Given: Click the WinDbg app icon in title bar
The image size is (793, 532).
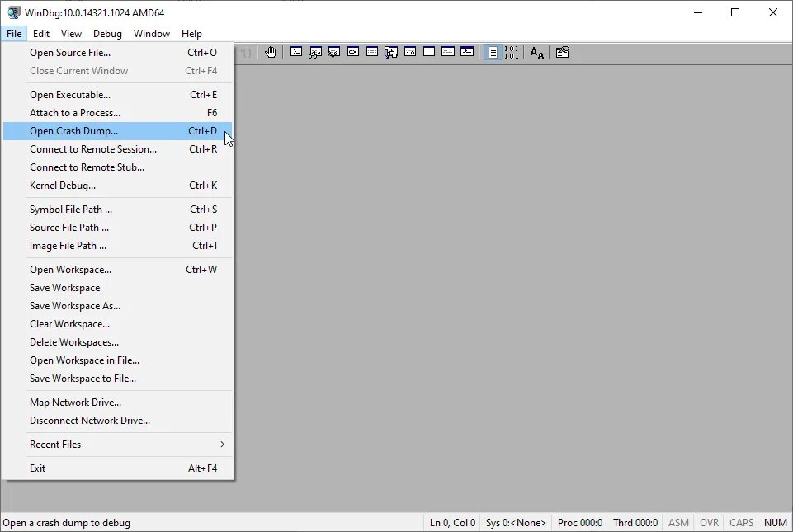Looking at the screenshot, I should click(x=14, y=12).
